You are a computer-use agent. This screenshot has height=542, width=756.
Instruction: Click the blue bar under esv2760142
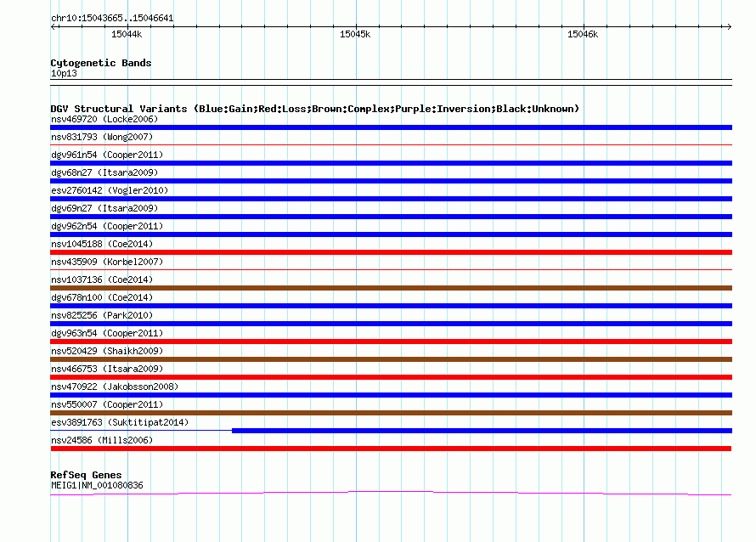point(391,199)
